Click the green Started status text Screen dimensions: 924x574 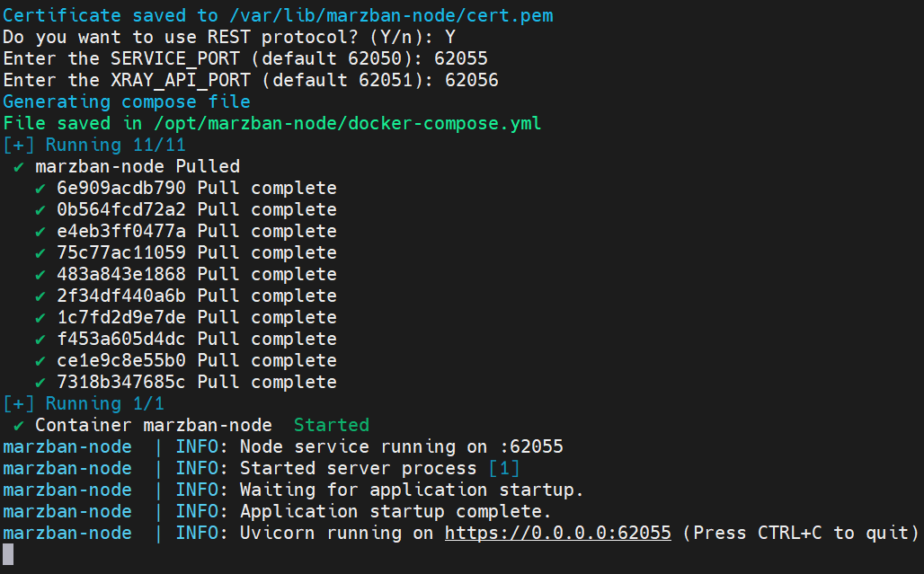click(331, 425)
